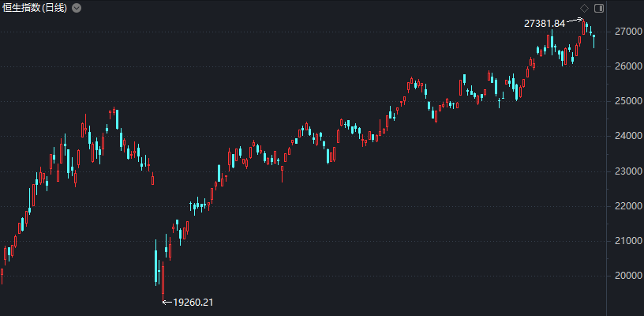Image resolution: width=644 pixels, height=316 pixels.
Task: Select the red candlestick at the 27381.84 peak
Action: tap(584, 28)
